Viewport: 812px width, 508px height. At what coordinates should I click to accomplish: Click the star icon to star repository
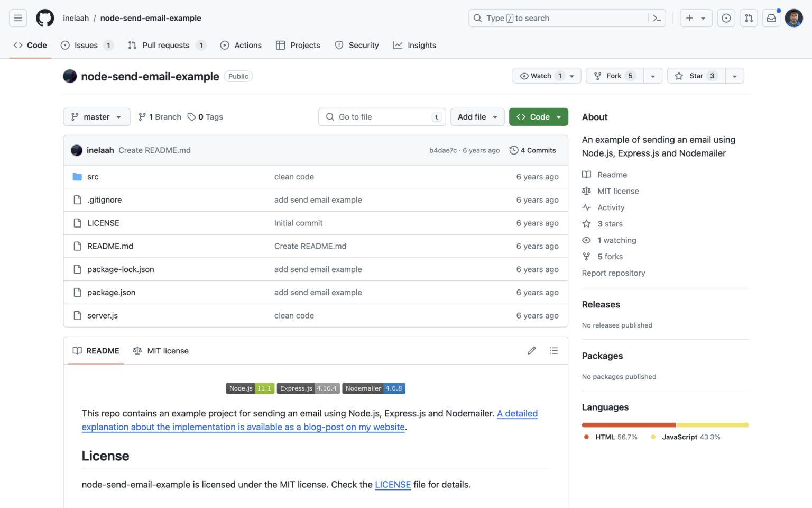679,76
